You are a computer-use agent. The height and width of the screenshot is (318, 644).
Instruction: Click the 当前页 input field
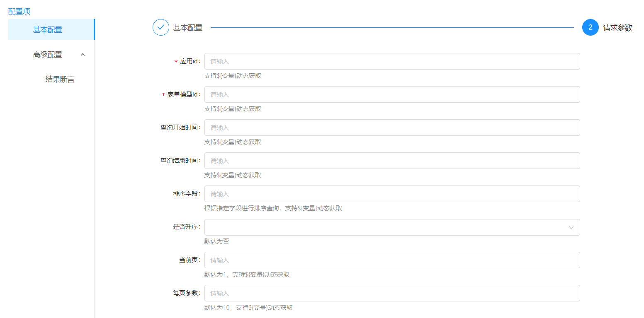pyautogui.click(x=392, y=260)
